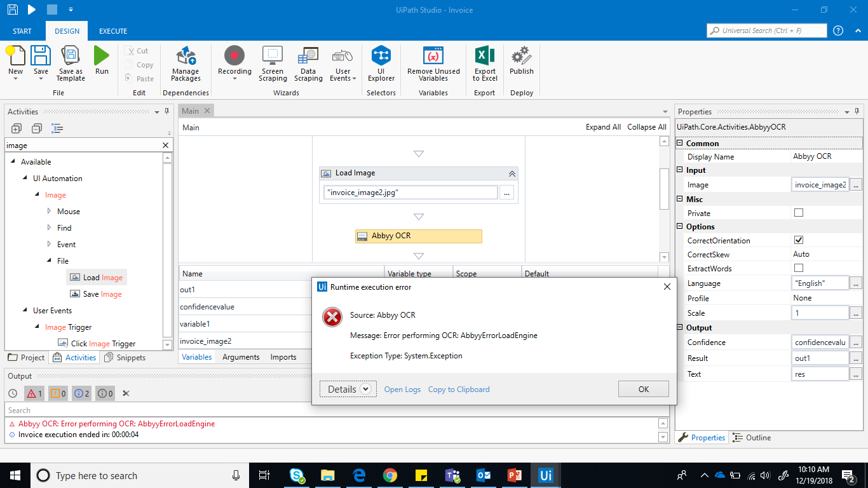This screenshot has height=488, width=868.
Task: Click Save as Template in the ribbon
Action: coord(71,64)
